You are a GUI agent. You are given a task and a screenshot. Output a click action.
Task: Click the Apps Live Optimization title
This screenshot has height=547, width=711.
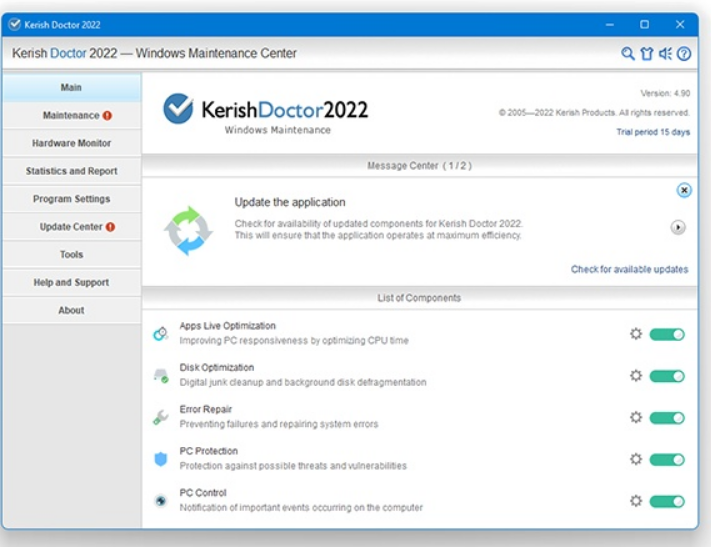tap(228, 326)
